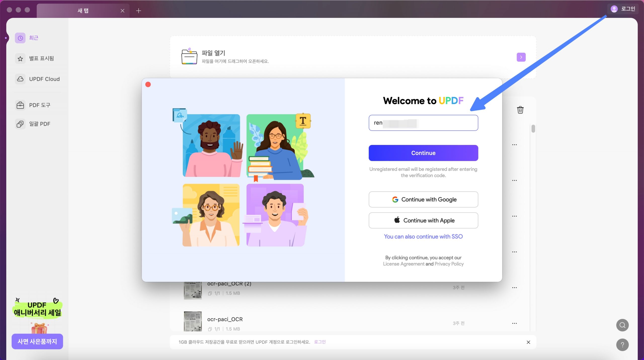The image size is (644, 360).
Task: Close the Welcome to UPDF dialog
Action: pos(148,85)
